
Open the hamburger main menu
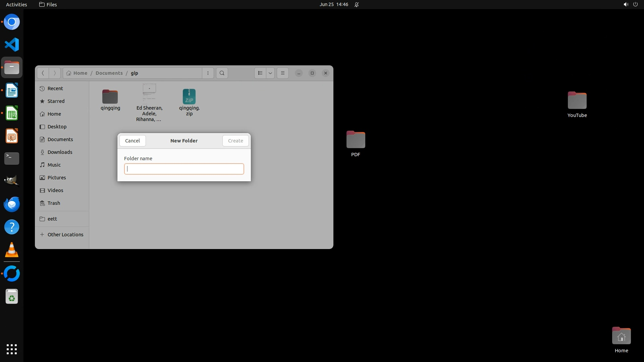click(282, 73)
